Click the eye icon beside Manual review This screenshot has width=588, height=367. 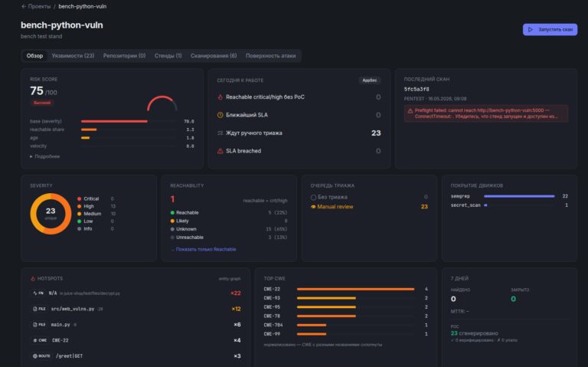point(313,207)
